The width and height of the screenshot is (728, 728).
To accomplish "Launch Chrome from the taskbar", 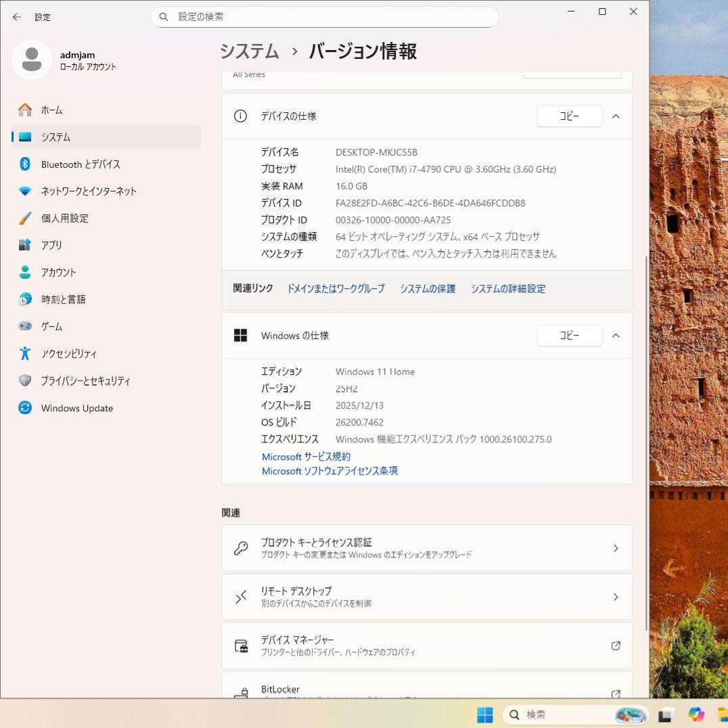I will (696, 714).
